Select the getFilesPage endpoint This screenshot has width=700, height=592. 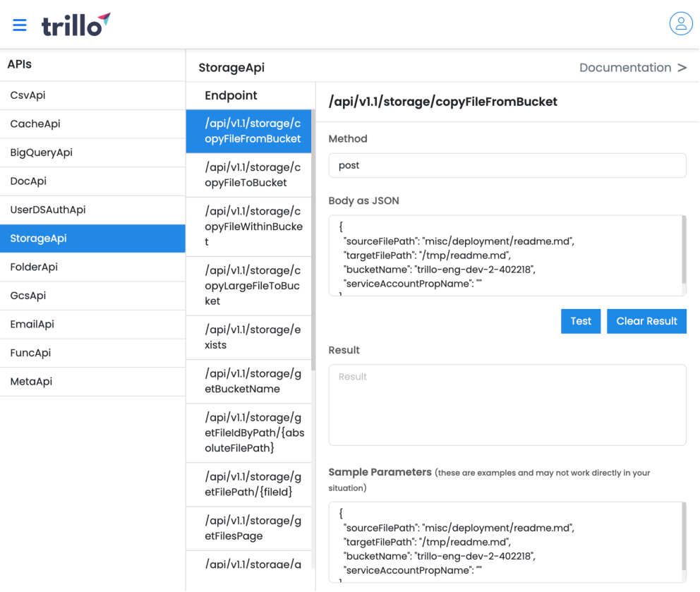(248, 528)
